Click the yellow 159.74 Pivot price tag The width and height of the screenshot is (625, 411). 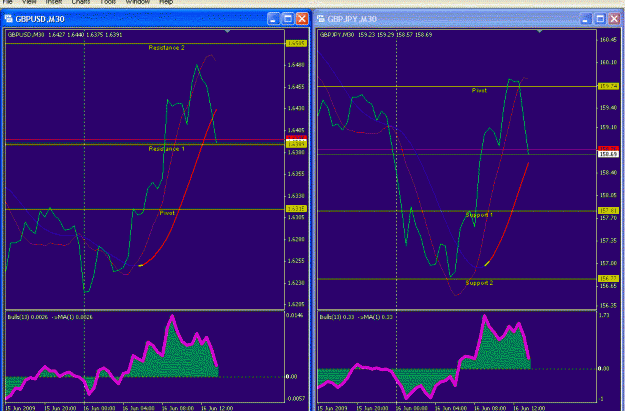tap(608, 86)
